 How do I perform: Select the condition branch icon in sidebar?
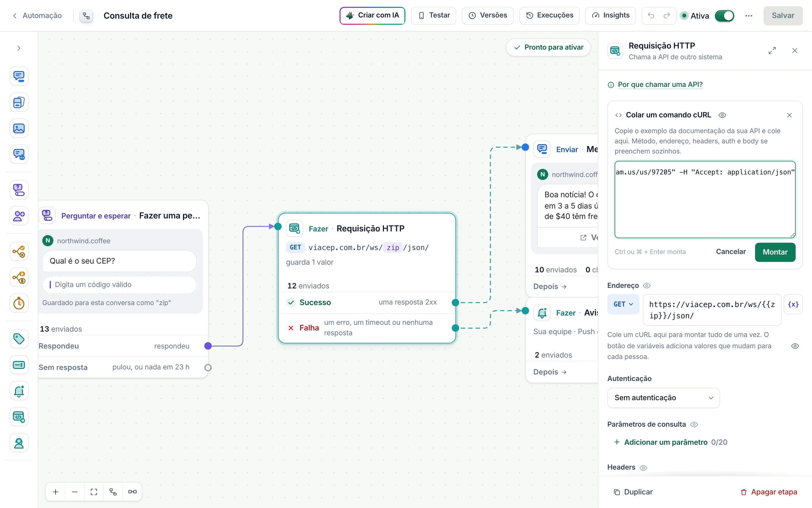19,251
